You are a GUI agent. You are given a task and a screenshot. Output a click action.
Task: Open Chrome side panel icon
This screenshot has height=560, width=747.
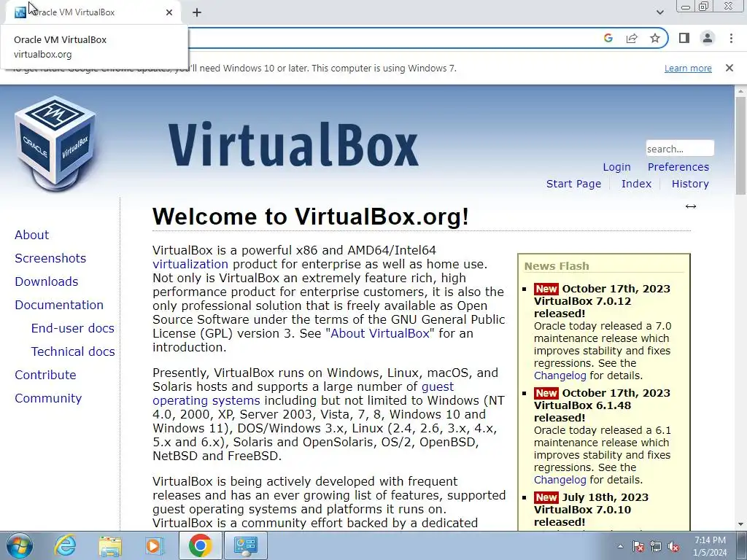pyautogui.click(x=684, y=38)
